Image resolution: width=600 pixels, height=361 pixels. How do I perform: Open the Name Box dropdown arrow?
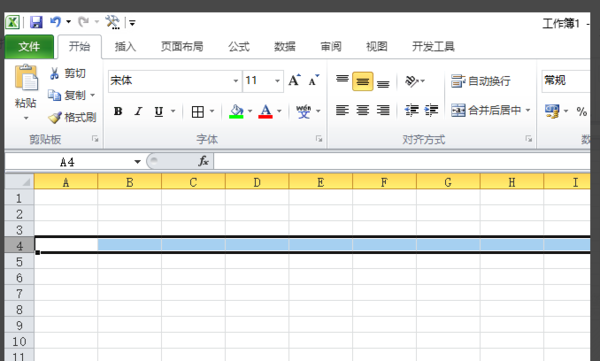tap(137, 162)
